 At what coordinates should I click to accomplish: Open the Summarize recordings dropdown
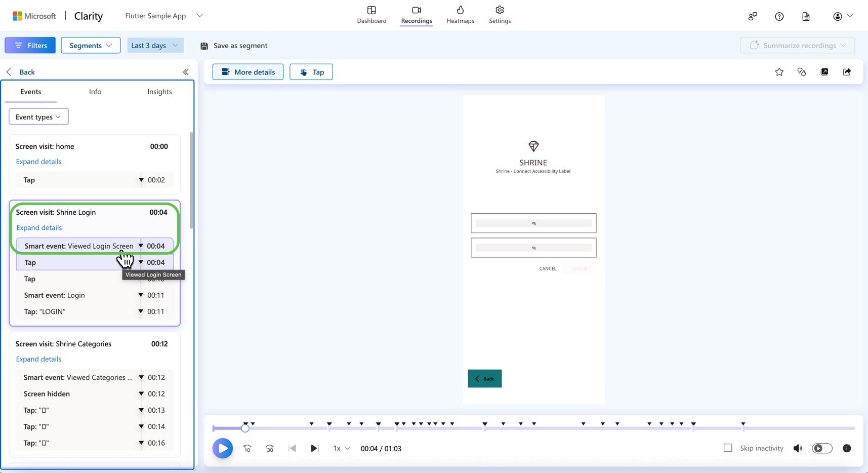tap(798, 45)
